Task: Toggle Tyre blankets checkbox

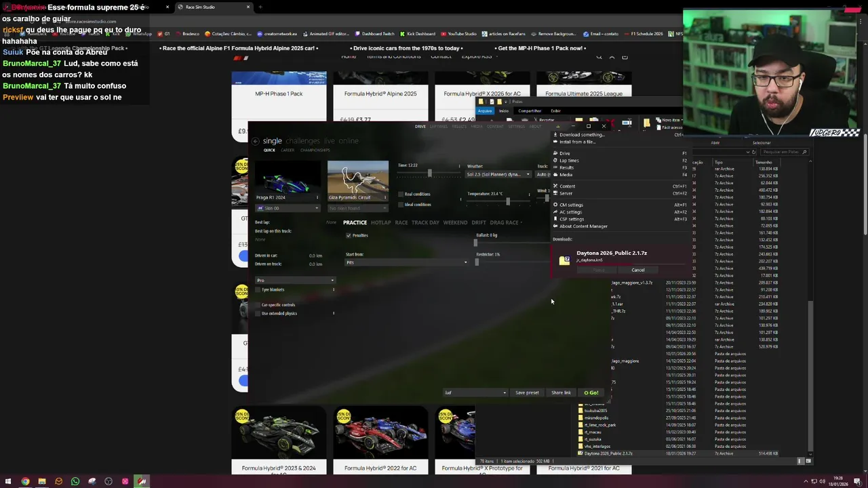Action: pos(258,289)
